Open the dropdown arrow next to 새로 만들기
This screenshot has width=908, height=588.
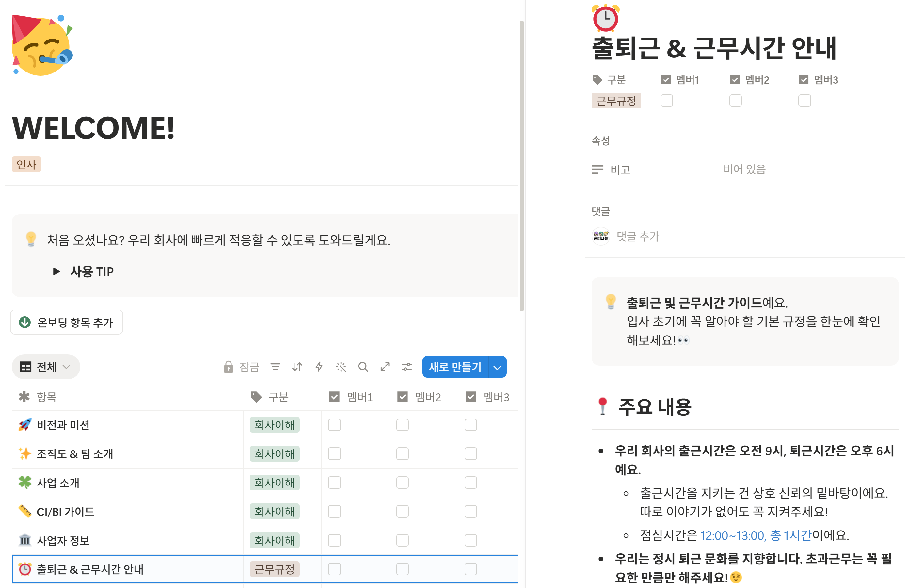[x=497, y=367]
